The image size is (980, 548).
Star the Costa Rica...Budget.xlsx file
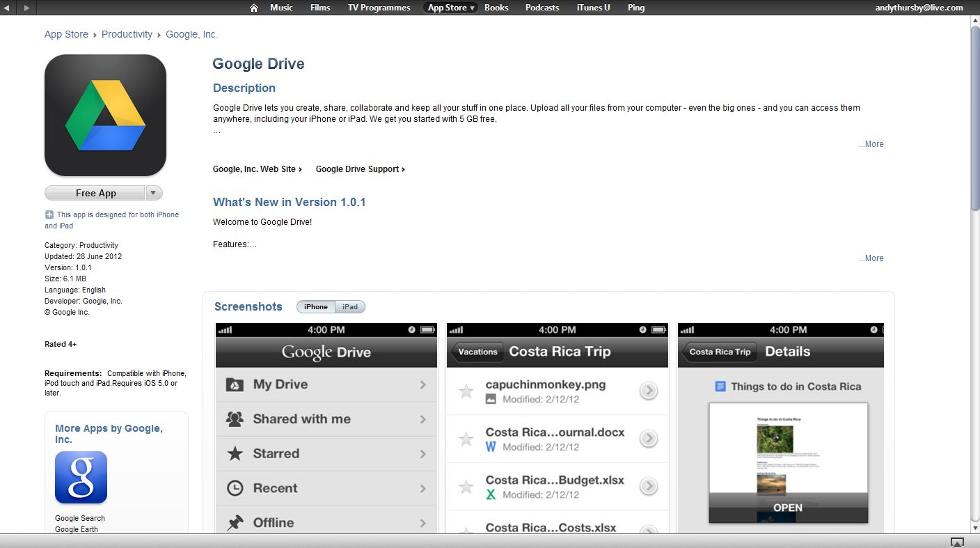(466, 487)
